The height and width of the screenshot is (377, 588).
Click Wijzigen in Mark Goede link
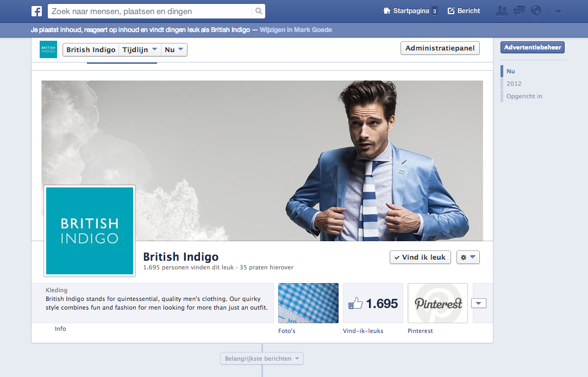296,30
